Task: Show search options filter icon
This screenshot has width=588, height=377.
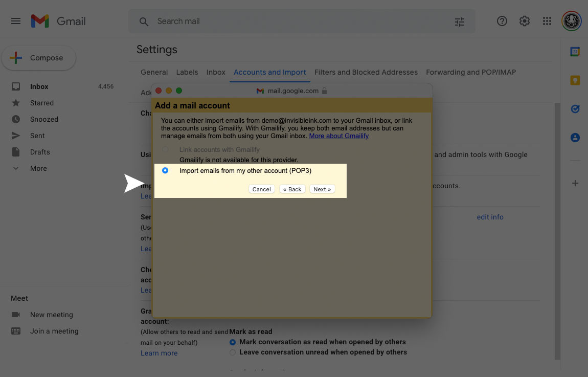Action: [x=459, y=22]
